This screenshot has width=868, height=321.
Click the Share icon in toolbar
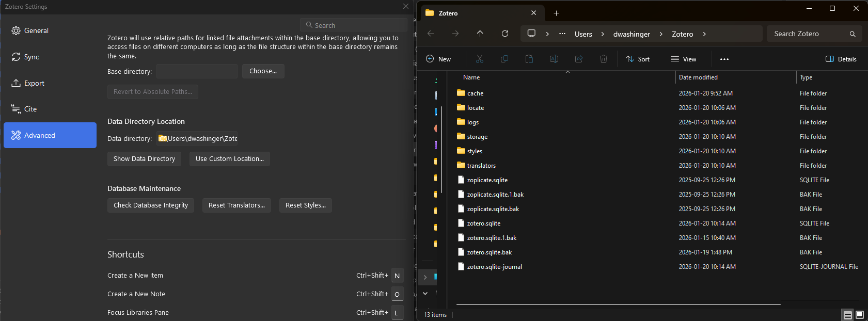[x=579, y=59]
